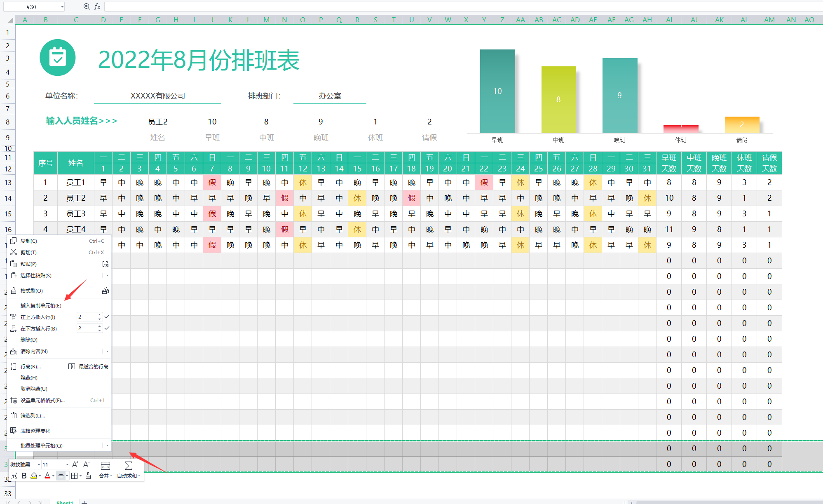
Task: Select cell XXXXX有限公司 company name
Action: (x=157, y=96)
